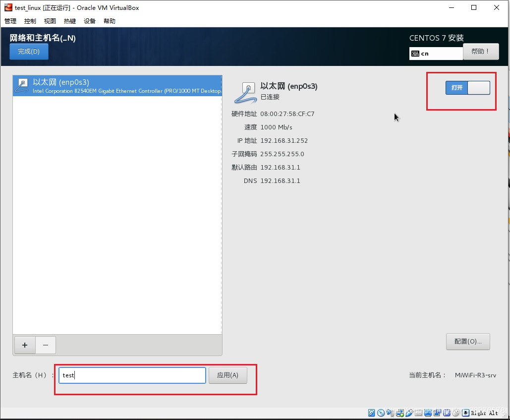Click the hardware address 08:00:27:58:CF:C7
The height and width of the screenshot is (420, 510).
click(287, 114)
